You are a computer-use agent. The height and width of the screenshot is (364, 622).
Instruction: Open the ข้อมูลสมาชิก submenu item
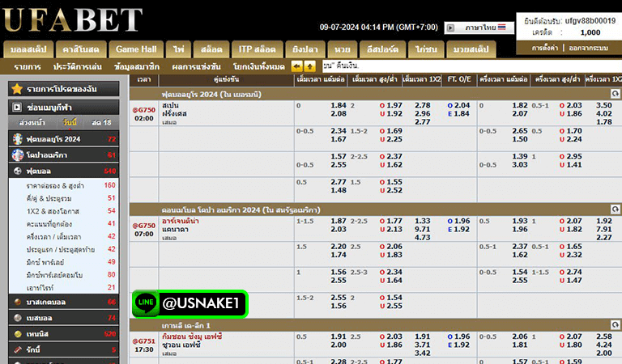pyautogui.click(x=136, y=66)
